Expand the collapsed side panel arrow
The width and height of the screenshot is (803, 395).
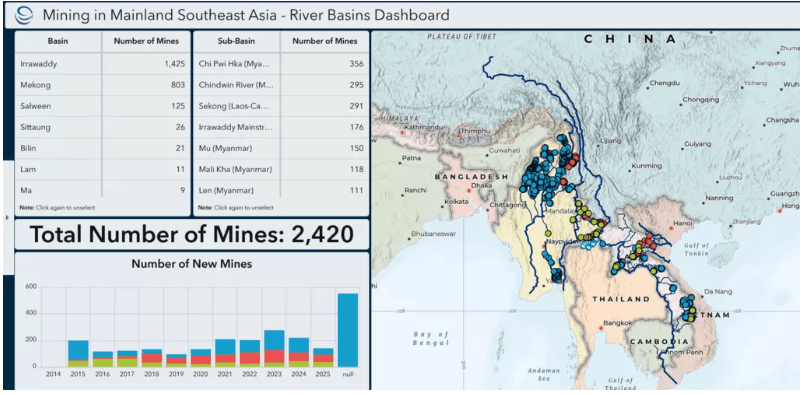point(7,218)
